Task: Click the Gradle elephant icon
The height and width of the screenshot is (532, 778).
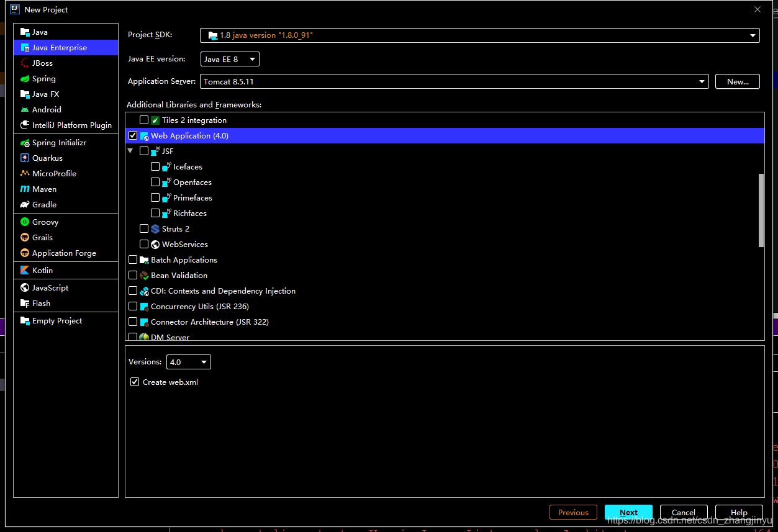Action: click(25, 205)
